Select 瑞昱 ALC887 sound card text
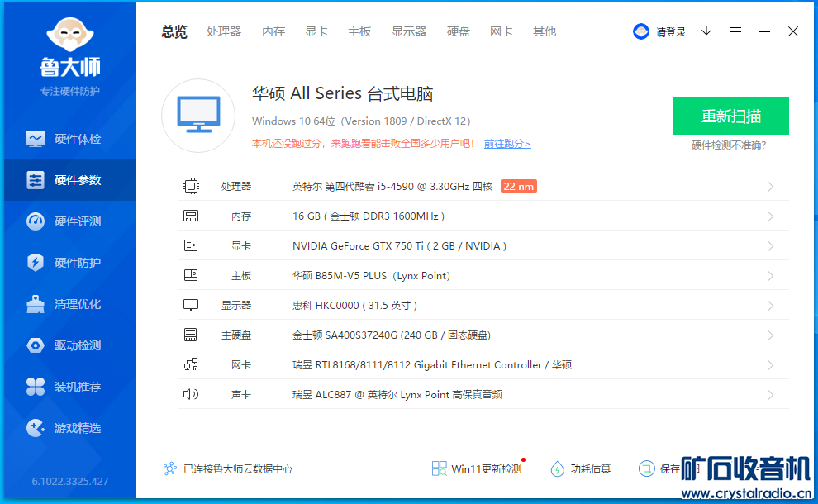 coord(397,394)
